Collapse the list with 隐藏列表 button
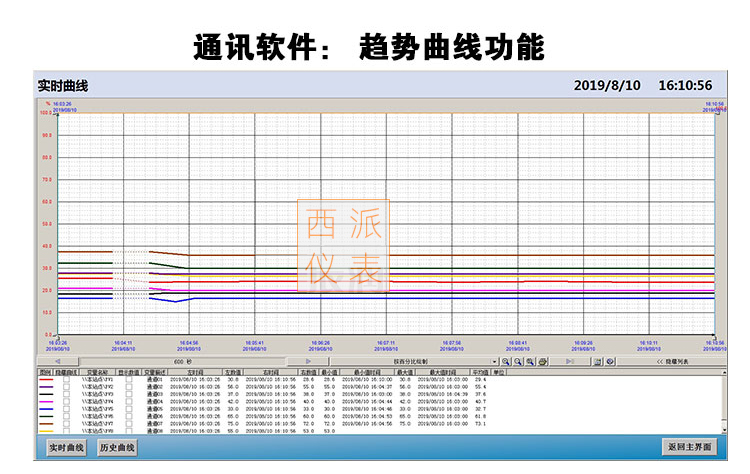750x474 pixels. coord(674,361)
